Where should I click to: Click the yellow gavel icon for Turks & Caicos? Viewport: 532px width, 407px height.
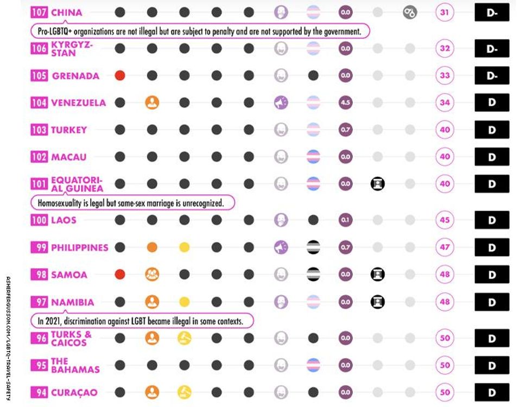(185, 338)
